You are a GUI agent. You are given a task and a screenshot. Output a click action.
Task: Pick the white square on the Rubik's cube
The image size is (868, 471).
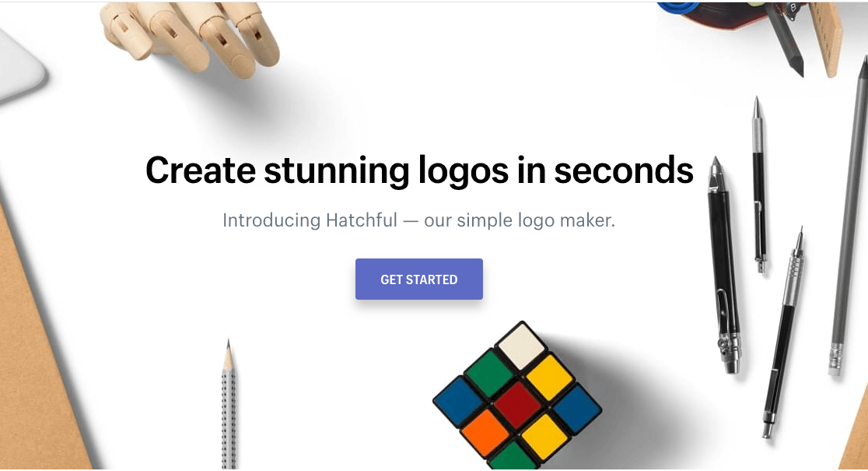pyautogui.click(x=521, y=347)
